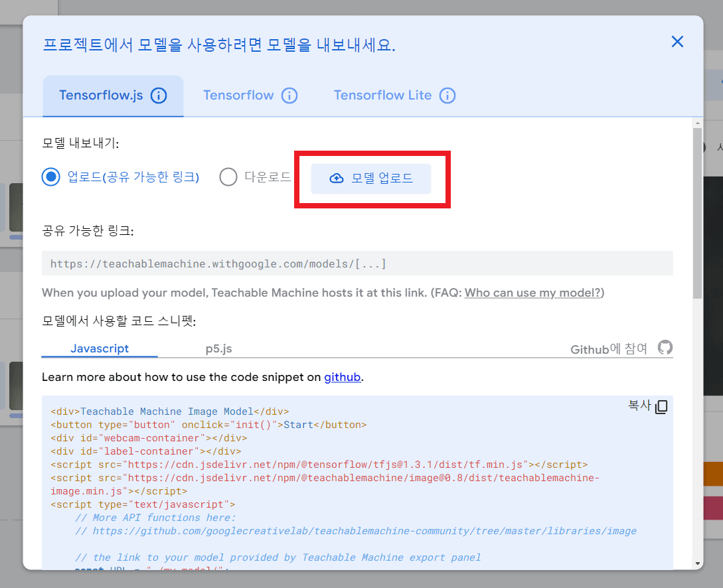Click the 'script type="text/javascript"' line
The height and width of the screenshot is (588, 723).
coord(143,504)
